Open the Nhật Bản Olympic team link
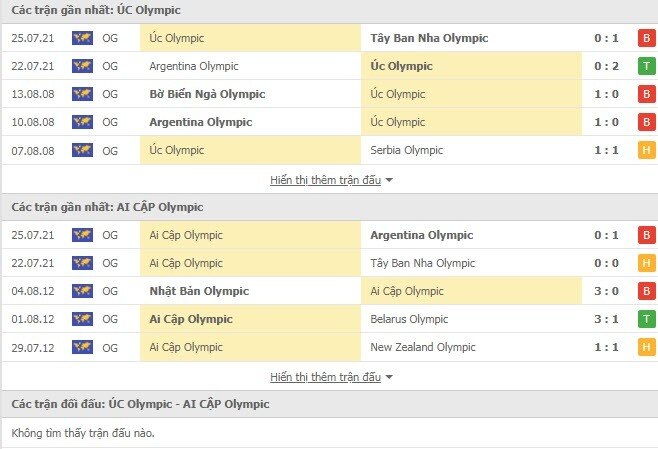 coord(199,291)
